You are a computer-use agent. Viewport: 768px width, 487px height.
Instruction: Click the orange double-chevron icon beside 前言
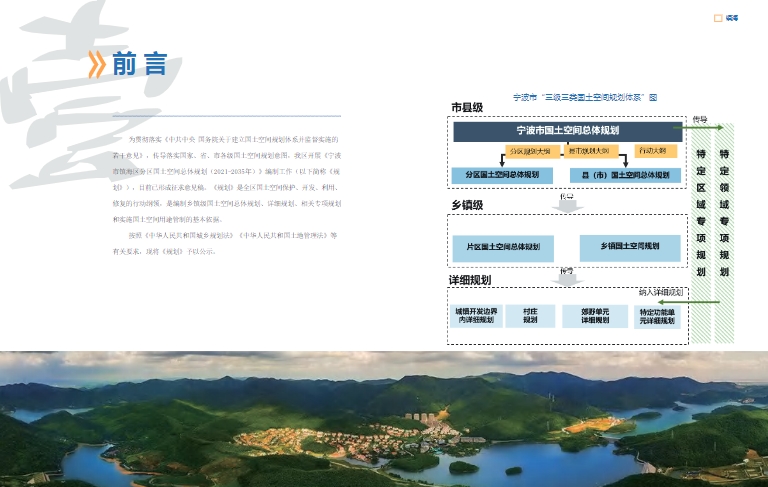pos(97,65)
